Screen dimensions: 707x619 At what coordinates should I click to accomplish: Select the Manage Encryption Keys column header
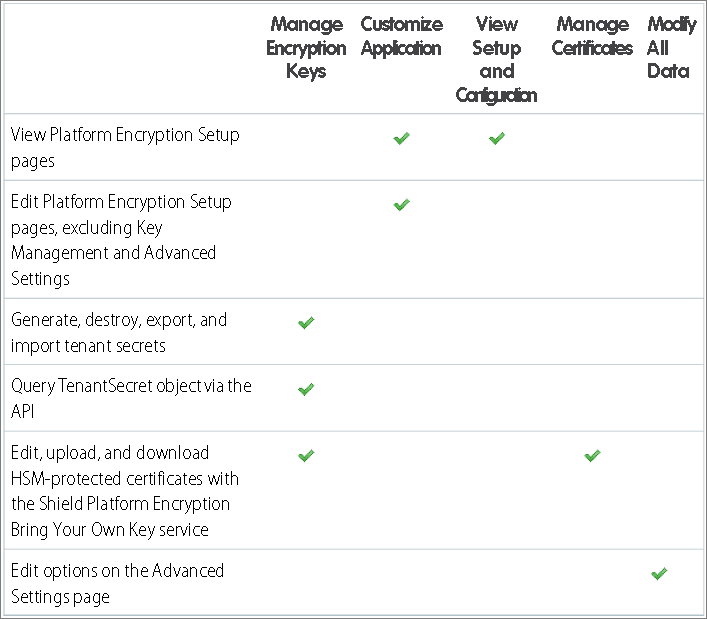coord(306,48)
